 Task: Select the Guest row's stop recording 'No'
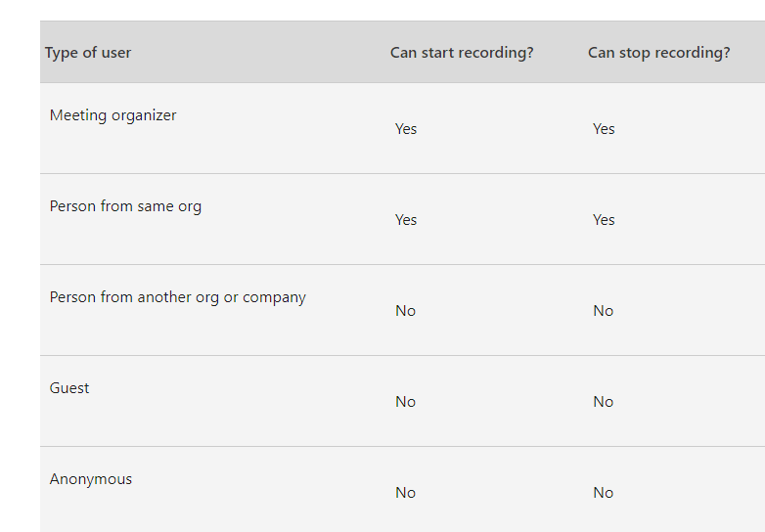pos(603,402)
